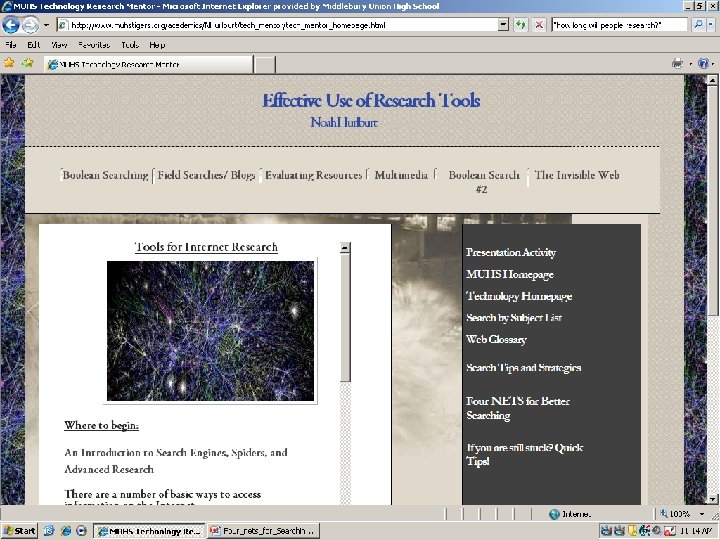Open the Tools menu
Screen dimensions: 720x540
coord(130,45)
